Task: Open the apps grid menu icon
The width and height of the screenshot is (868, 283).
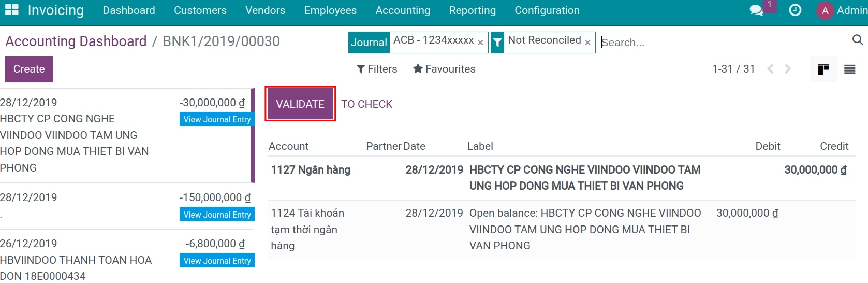Action: [x=11, y=10]
